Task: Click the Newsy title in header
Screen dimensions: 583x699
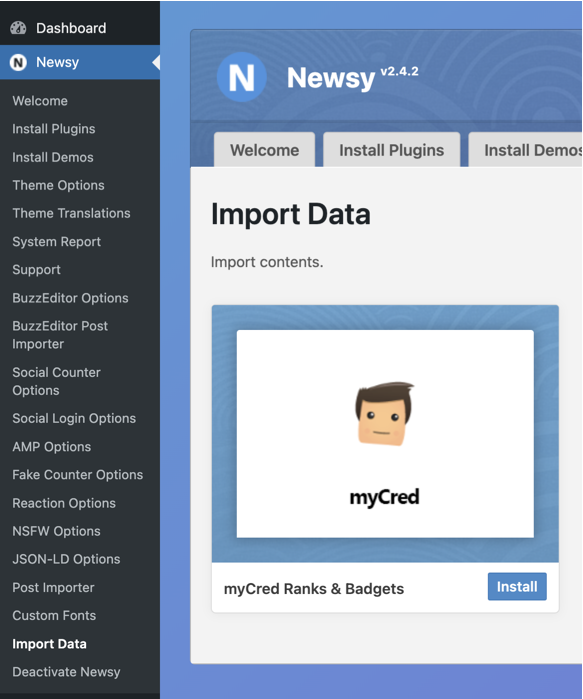Action: (x=331, y=78)
